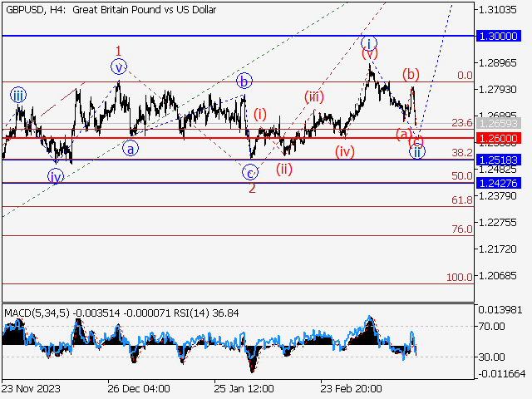Click the blue circled i wave label
This screenshot has height=399, width=532.
(x=369, y=43)
